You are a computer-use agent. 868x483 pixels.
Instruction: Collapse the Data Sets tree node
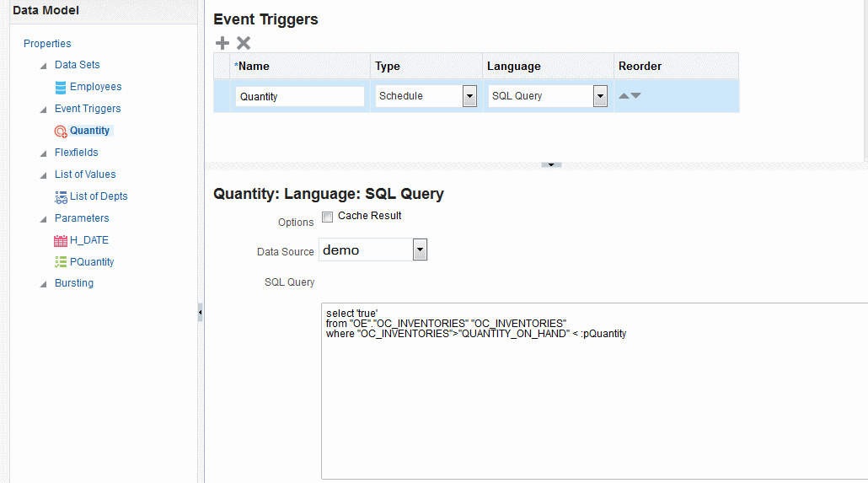pos(43,66)
